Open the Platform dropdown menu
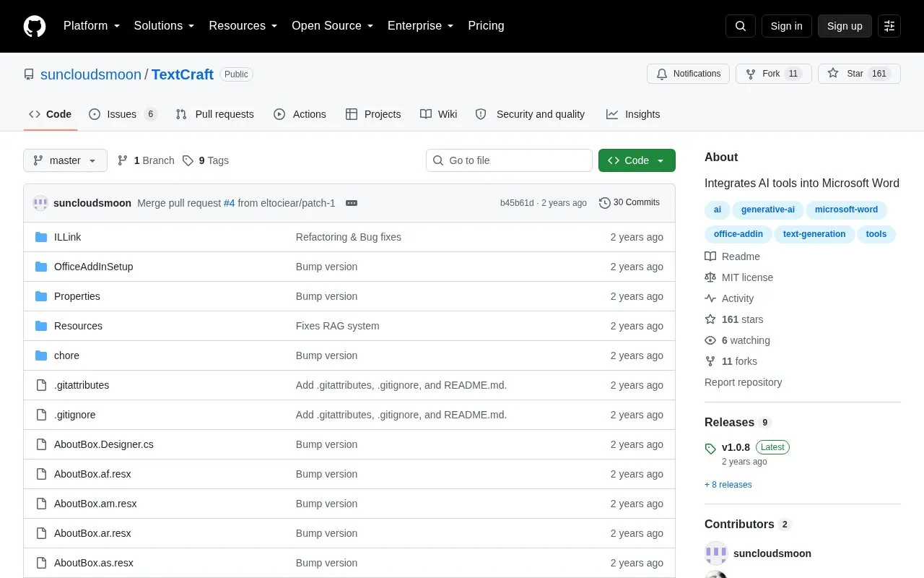Image resolution: width=924 pixels, height=578 pixels. pos(92,26)
